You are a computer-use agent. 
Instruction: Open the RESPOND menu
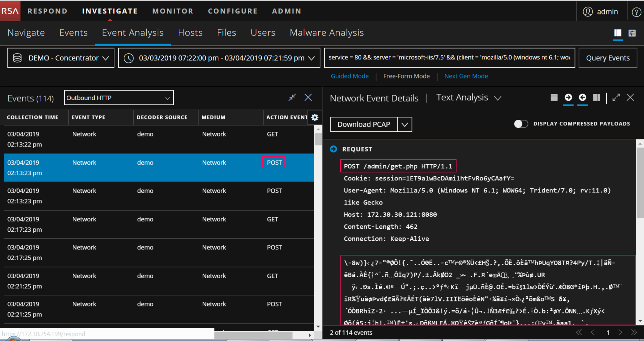click(x=47, y=11)
